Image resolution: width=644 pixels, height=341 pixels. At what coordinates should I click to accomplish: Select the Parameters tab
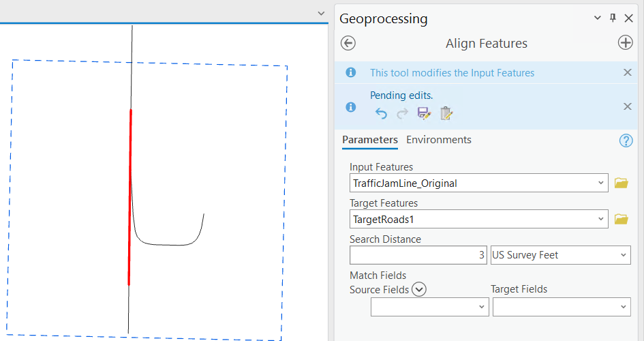pyautogui.click(x=370, y=140)
